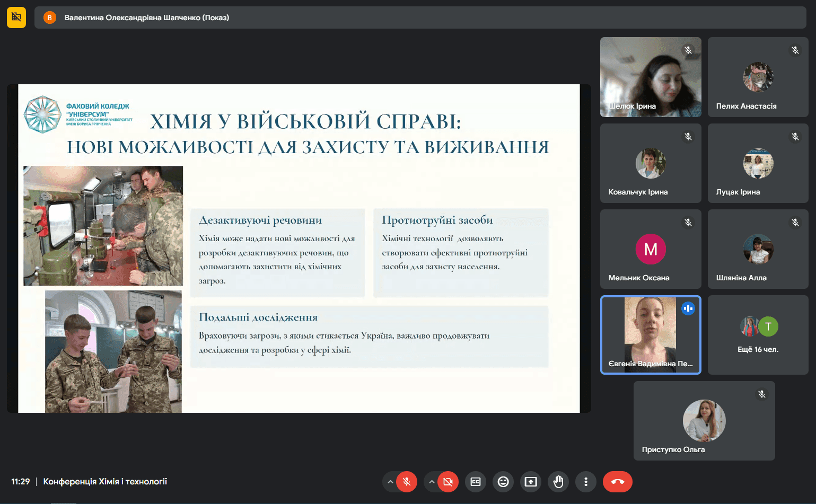This screenshot has width=816, height=504.
Task: Click muted mic icon on Шелюк Ірина tile
Action: 688,50
